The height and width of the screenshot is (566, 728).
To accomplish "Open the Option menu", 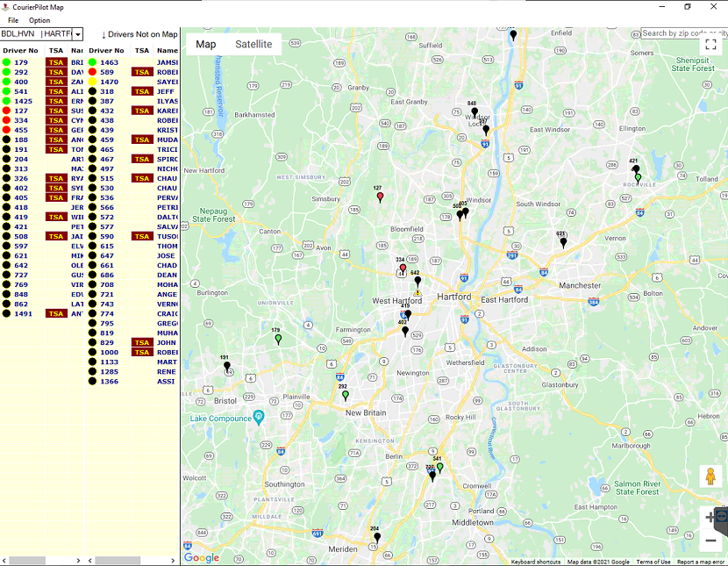I will coord(39,20).
